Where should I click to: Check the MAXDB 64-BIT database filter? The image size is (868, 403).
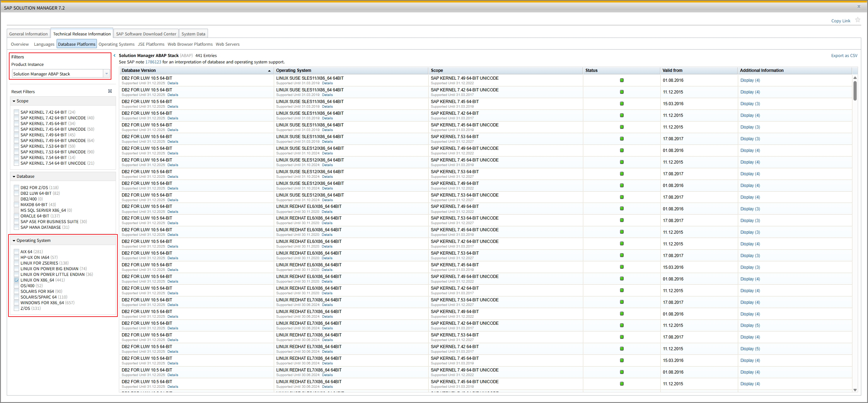(16, 205)
